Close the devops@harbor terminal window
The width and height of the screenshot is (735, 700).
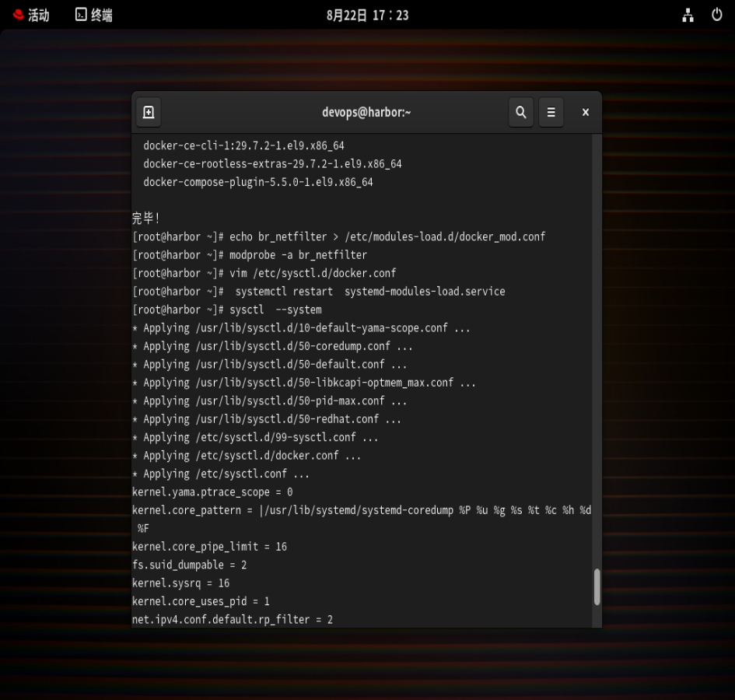(586, 113)
